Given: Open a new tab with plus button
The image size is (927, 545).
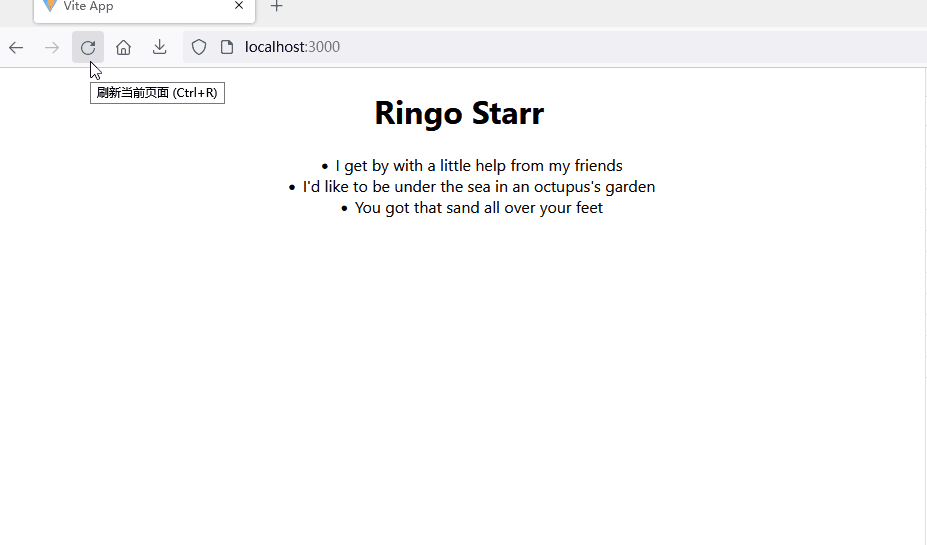Looking at the screenshot, I should click(276, 7).
